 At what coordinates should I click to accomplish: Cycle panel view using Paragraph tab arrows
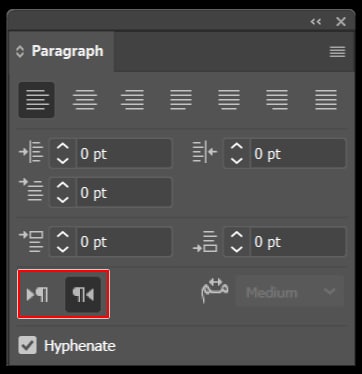coord(20,52)
